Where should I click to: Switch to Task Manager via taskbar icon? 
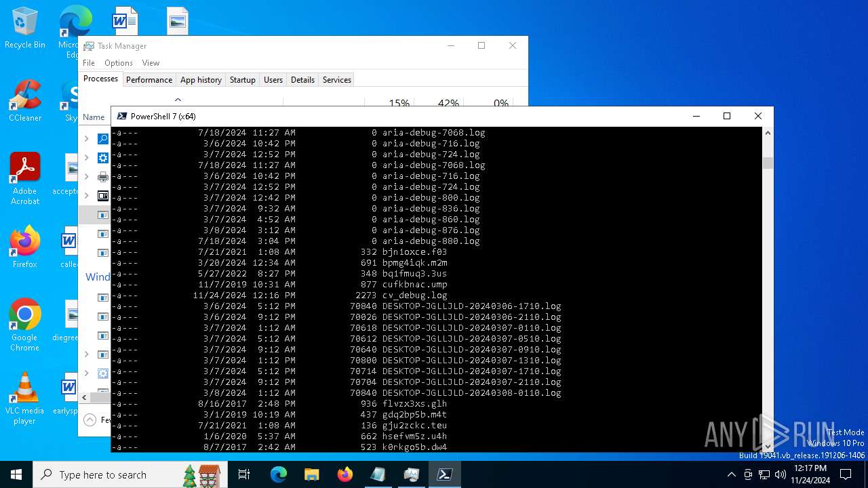point(411,474)
